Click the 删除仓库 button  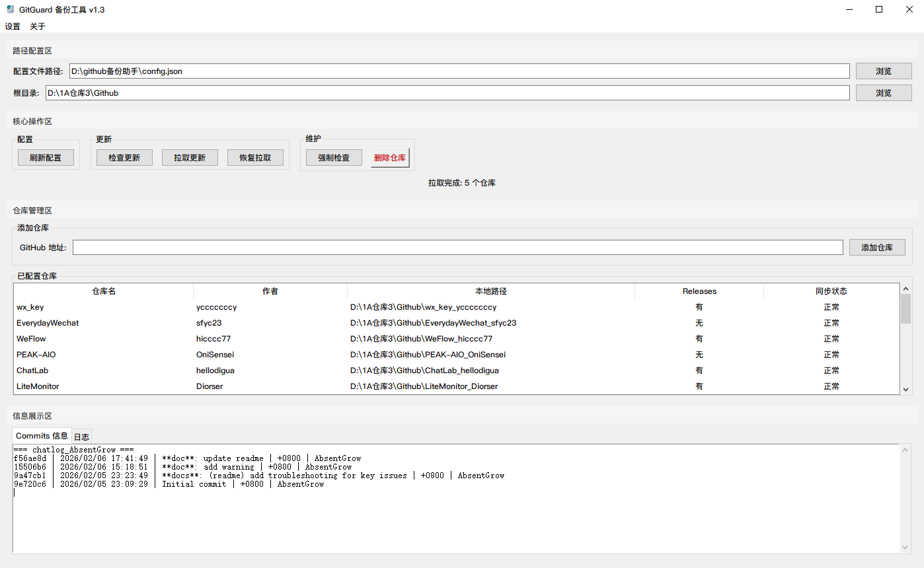389,157
